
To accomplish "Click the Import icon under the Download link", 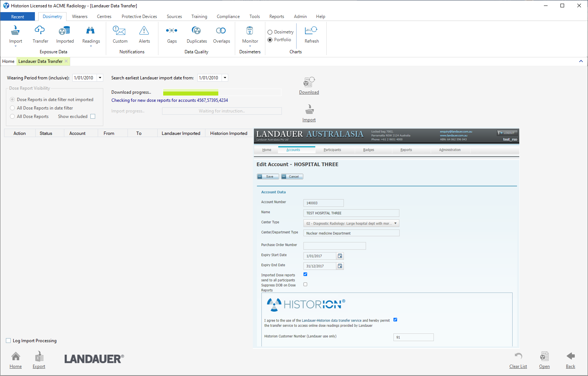I will (x=309, y=110).
